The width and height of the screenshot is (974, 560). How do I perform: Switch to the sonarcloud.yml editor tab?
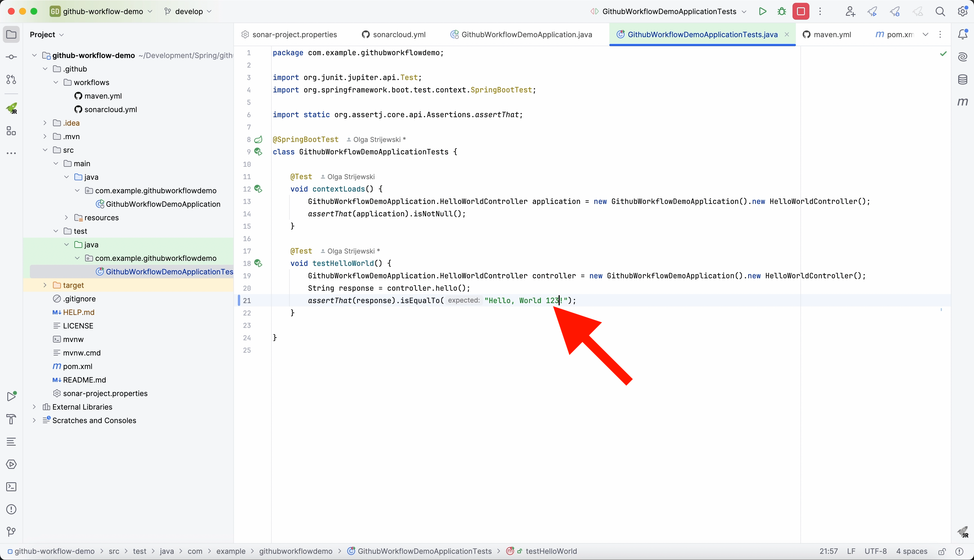399,35
